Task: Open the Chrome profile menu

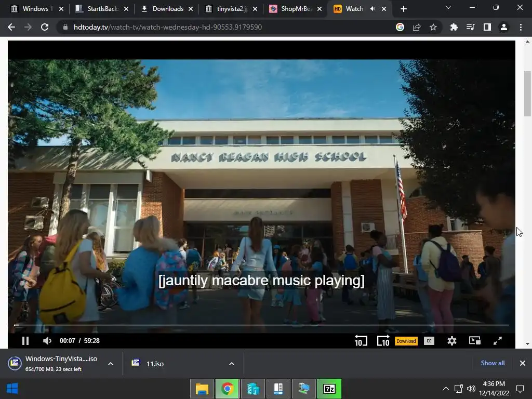Action: click(504, 27)
